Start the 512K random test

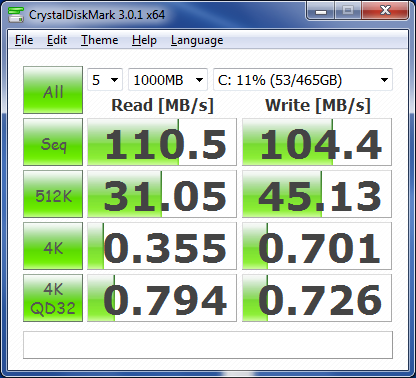pyautogui.click(x=53, y=194)
